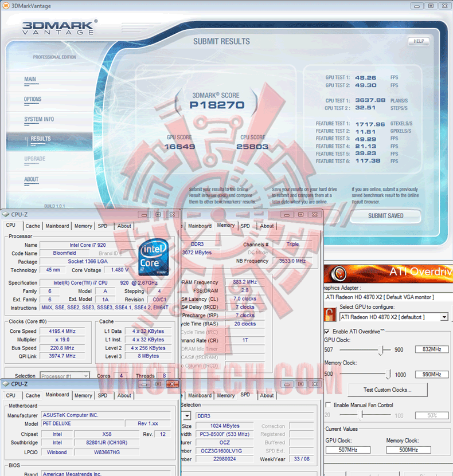The width and height of the screenshot is (453, 476).
Task: Open the UPGRADE section
Action: point(34,159)
